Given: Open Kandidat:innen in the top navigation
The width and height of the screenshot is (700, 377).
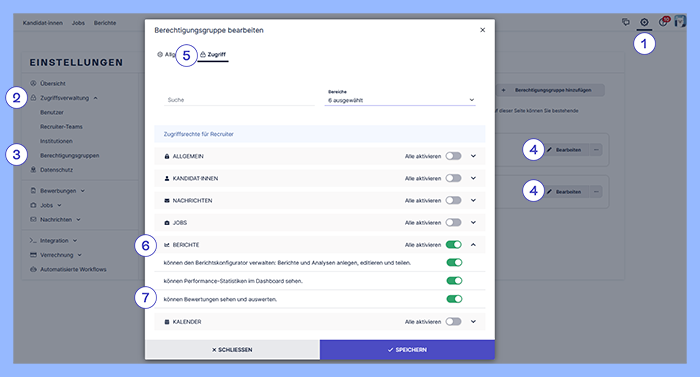Looking at the screenshot, I should pyautogui.click(x=42, y=23).
